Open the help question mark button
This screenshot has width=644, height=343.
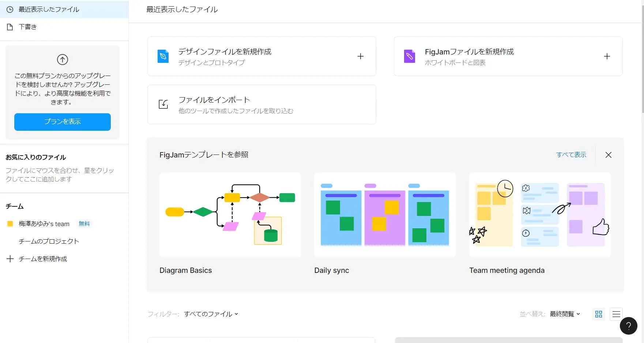[629, 326]
